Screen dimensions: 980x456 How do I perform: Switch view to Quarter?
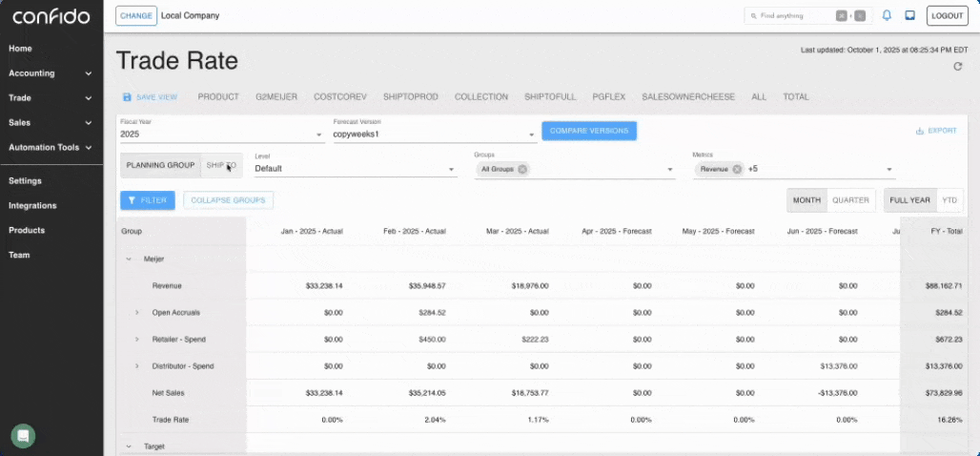(850, 200)
